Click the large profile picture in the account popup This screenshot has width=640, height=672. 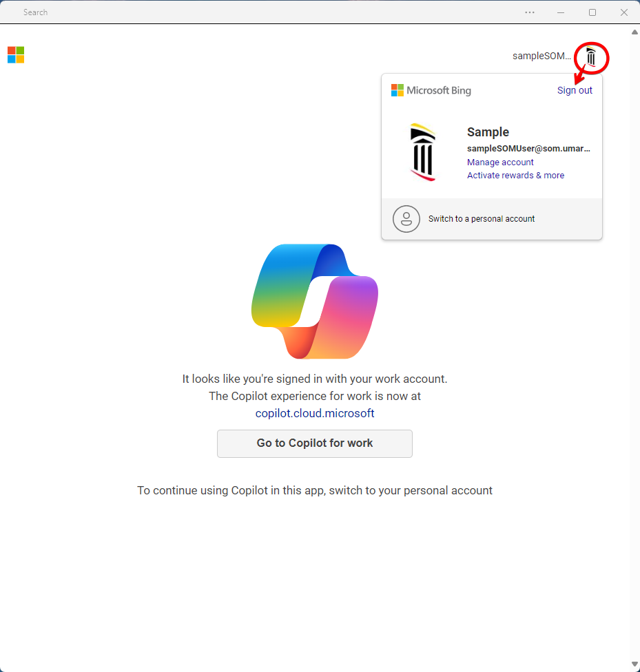pyautogui.click(x=422, y=152)
